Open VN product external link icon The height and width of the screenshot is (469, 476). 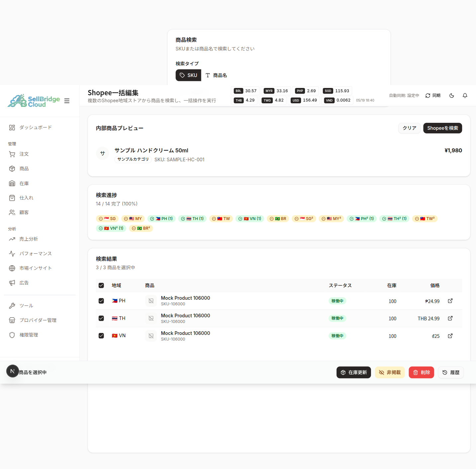(x=450, y=336)
